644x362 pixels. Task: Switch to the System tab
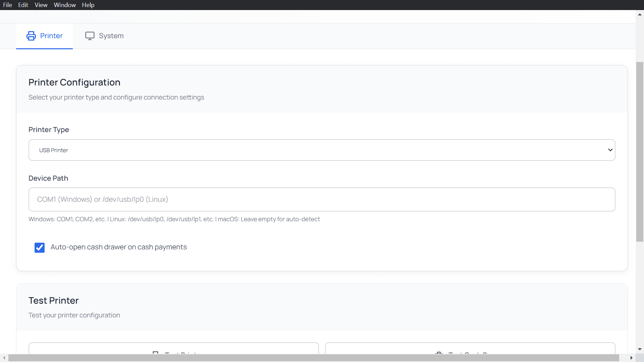[104, 36]
